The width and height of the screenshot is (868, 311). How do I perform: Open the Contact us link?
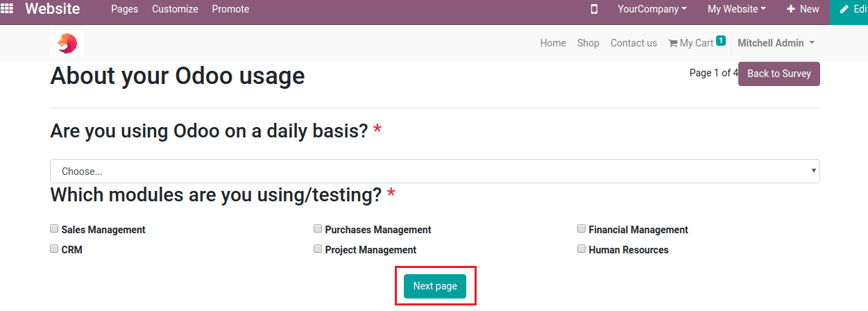click(x=633, y=43)
